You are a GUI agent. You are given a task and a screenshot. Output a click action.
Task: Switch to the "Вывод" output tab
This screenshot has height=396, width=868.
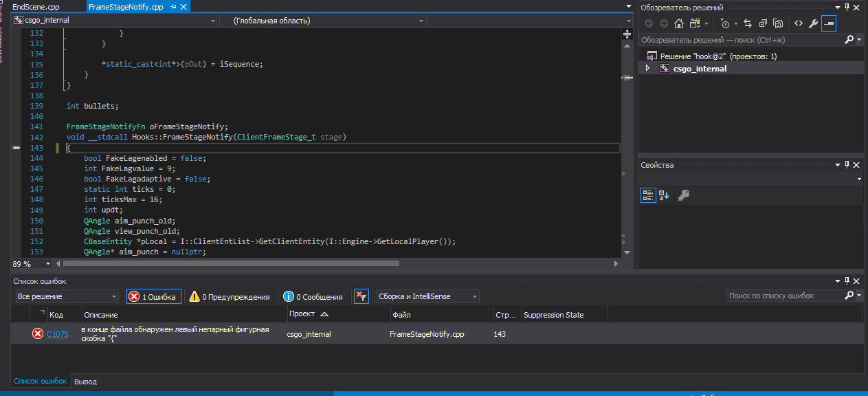85,381
